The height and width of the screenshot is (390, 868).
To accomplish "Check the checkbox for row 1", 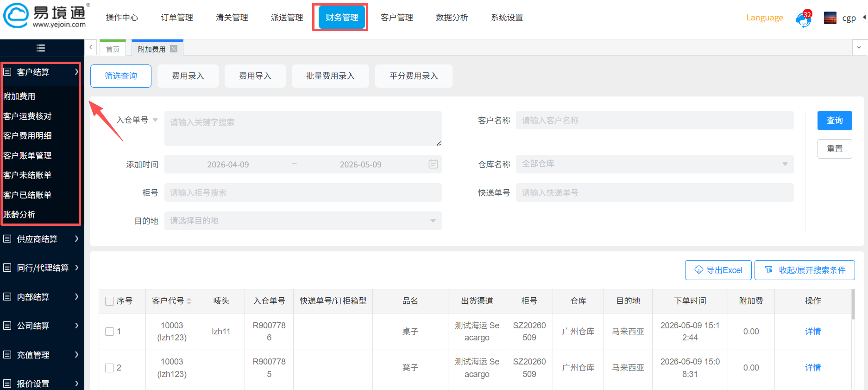I will point(110,332).
